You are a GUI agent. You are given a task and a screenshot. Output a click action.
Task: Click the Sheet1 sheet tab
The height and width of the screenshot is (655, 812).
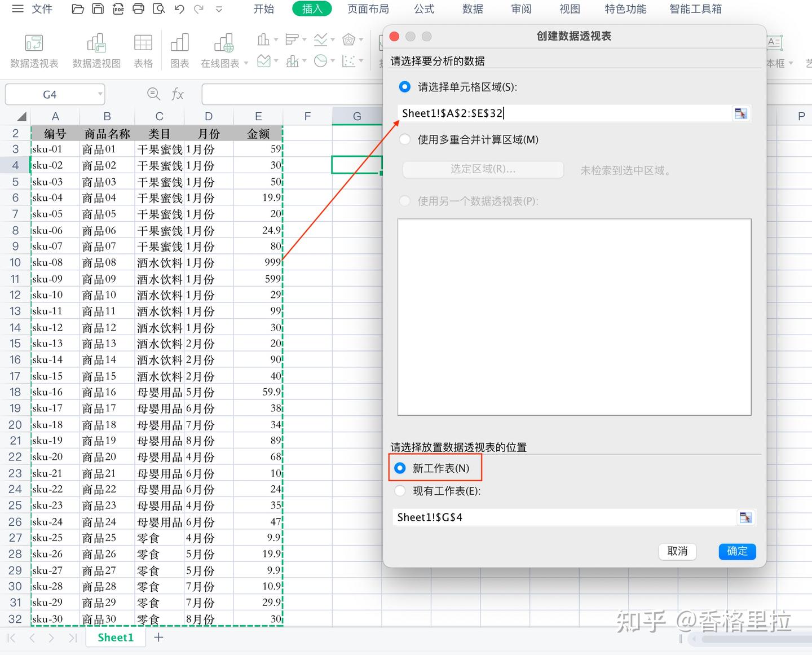[116, 638]
